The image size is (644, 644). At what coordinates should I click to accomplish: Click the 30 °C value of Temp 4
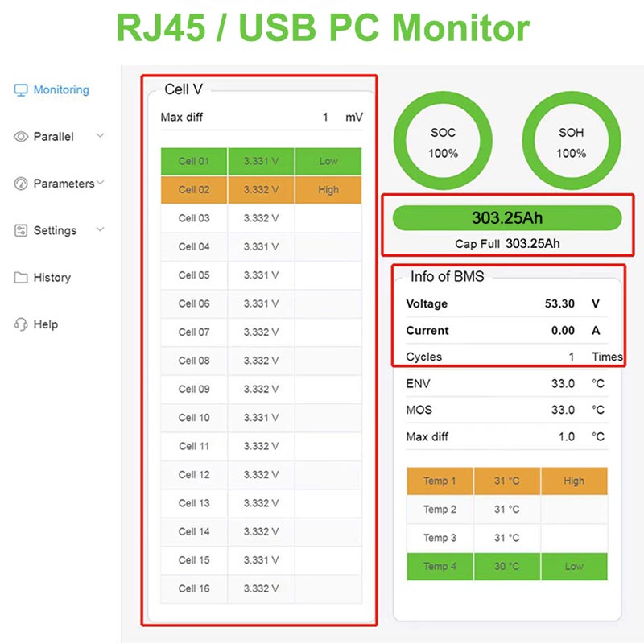[507, 567]
